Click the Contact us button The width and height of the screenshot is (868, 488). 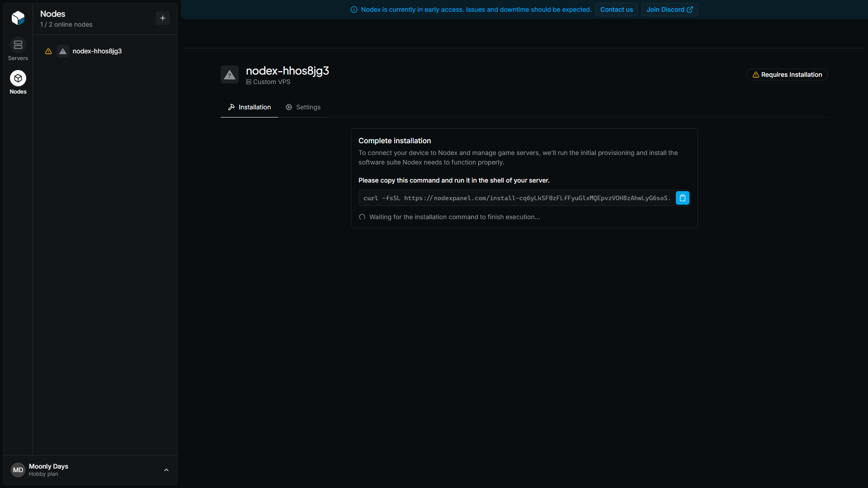pos(617,9)
